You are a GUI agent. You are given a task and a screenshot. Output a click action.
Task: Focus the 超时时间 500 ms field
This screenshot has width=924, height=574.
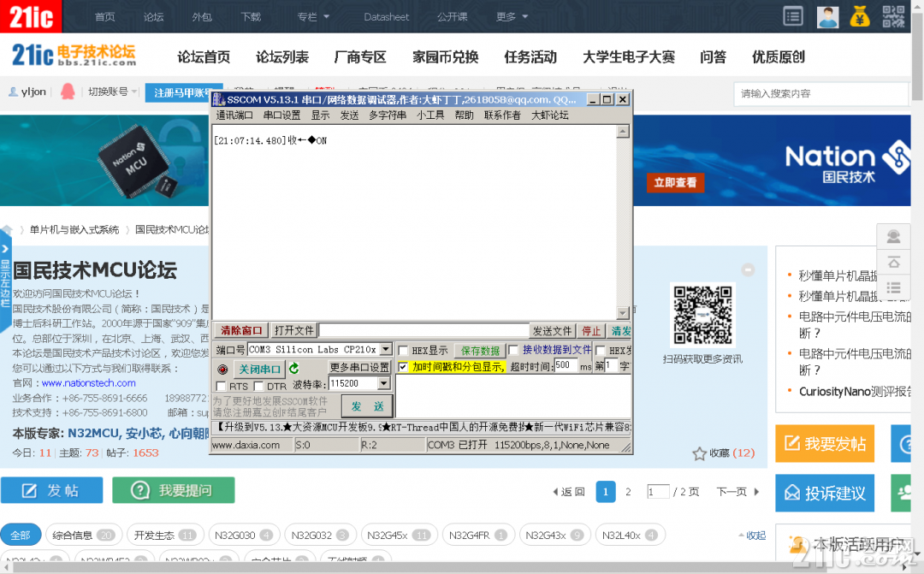click(x=566, y=365)
